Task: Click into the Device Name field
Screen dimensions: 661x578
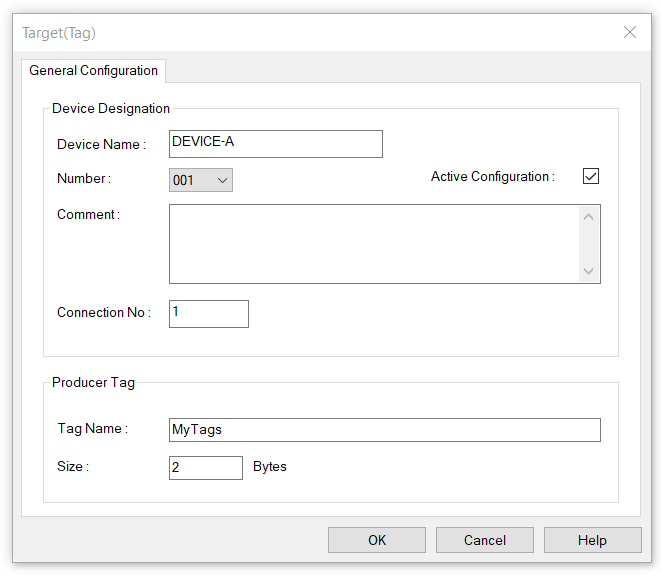Action: click(276, 144)
